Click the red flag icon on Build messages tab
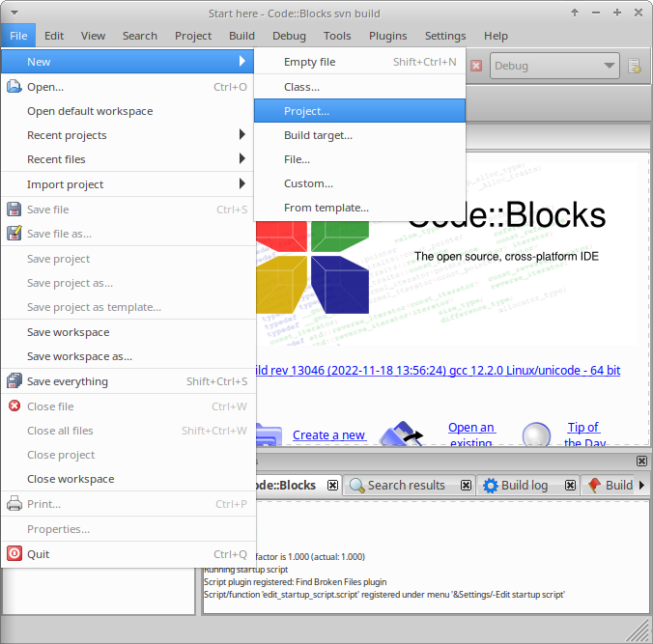The height and width of the screenshot is (644, 653). coord(594,485)
